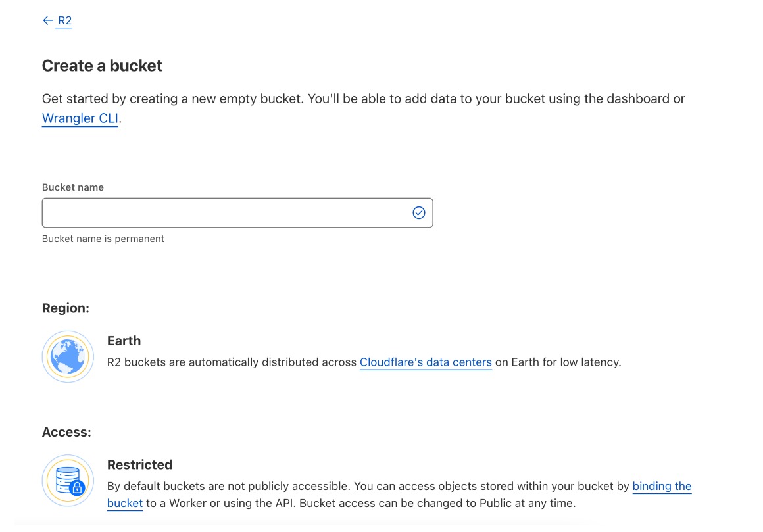Click the "Bucket name" field label

tap(73, 187)
